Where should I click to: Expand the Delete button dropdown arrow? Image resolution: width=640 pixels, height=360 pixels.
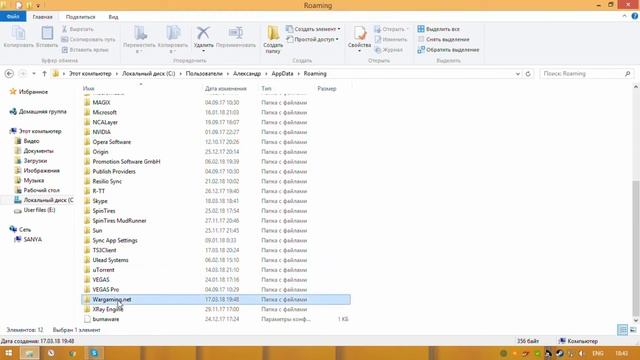point(203,51)
